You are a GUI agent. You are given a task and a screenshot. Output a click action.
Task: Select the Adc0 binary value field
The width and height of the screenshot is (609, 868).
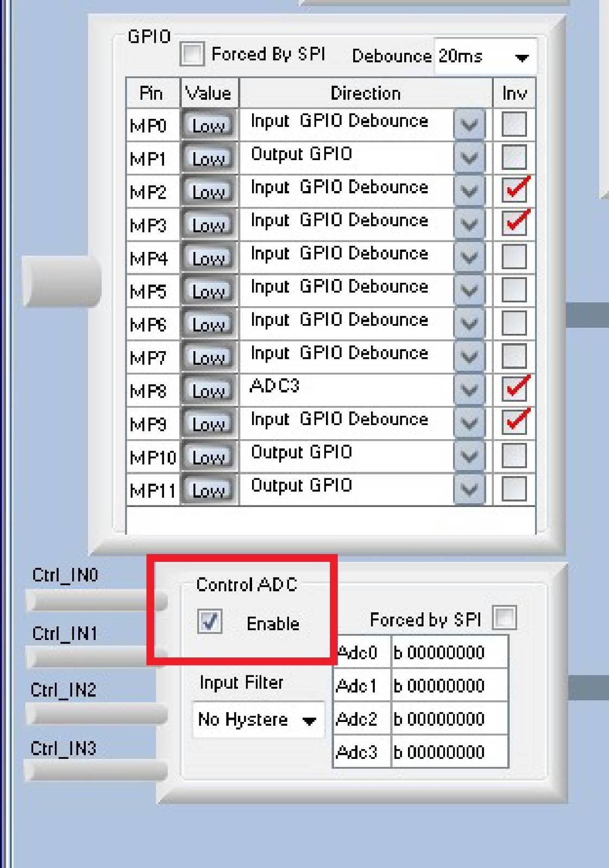449,652
